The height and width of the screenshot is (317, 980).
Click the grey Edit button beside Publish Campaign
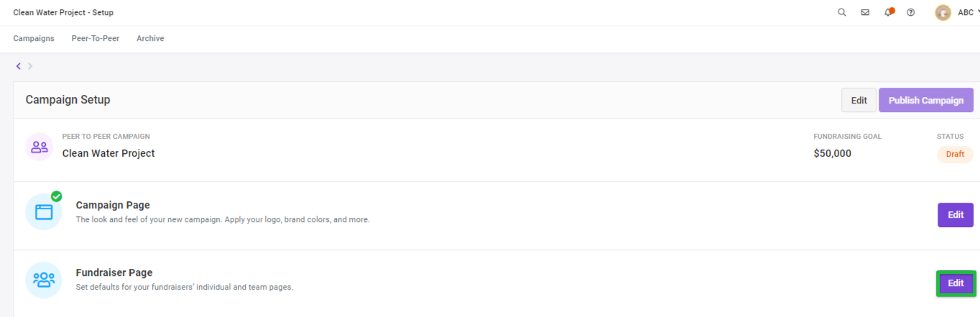click(859, 101)
